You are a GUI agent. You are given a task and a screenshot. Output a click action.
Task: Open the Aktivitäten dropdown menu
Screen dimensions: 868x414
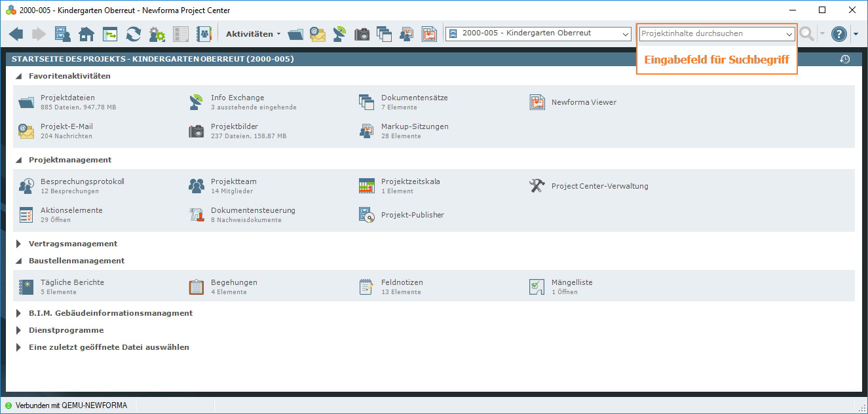(x=253, y=33)
